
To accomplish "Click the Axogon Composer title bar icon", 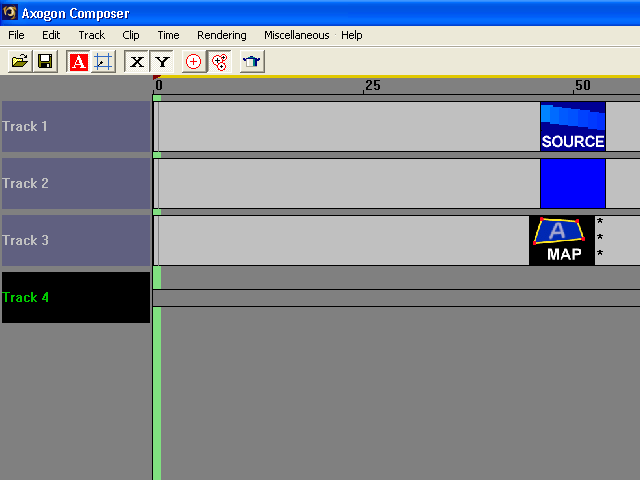I will click(x=10, y=12).
